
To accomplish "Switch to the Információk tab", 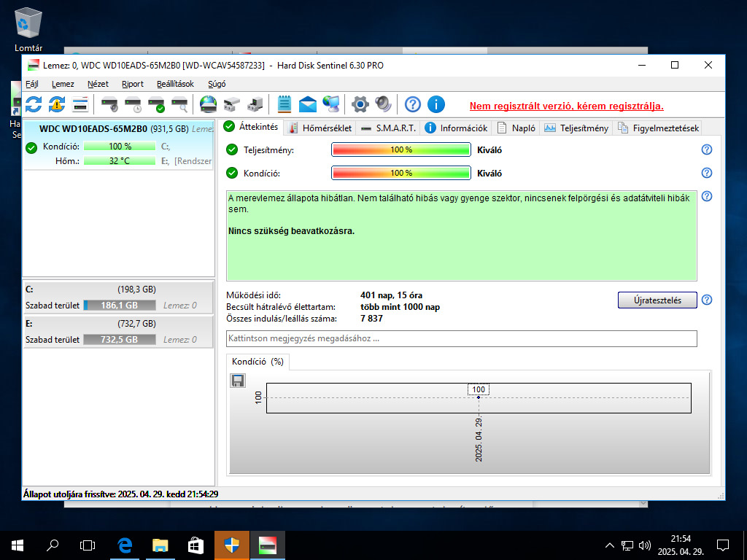I will (x=457, y=128).
